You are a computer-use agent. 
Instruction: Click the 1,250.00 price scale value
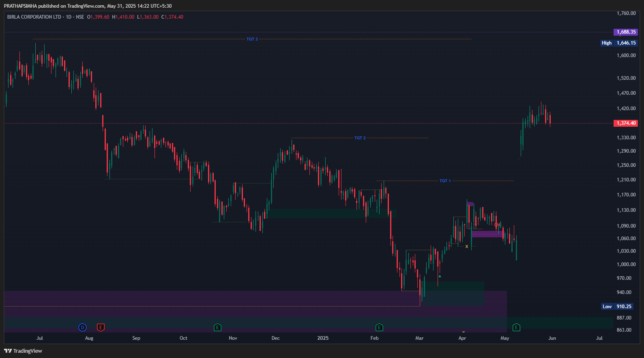[626, 165]
